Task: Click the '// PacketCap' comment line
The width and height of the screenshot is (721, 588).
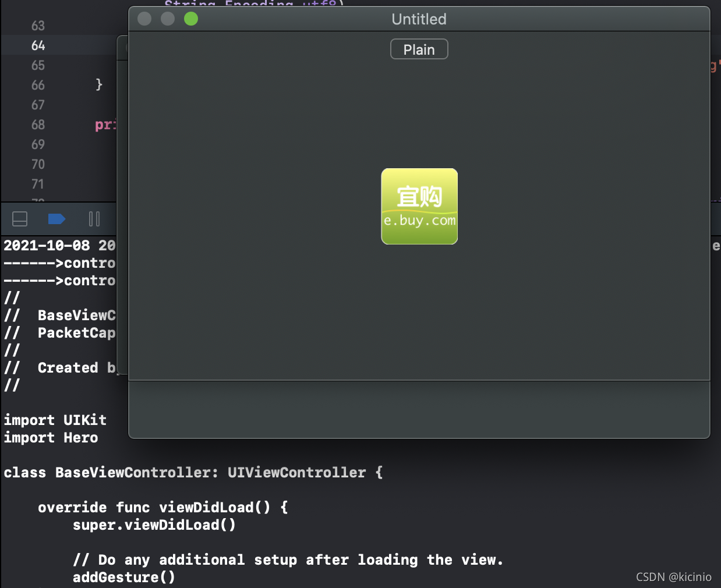Action: pyautogui.click(x=60, y=333)
